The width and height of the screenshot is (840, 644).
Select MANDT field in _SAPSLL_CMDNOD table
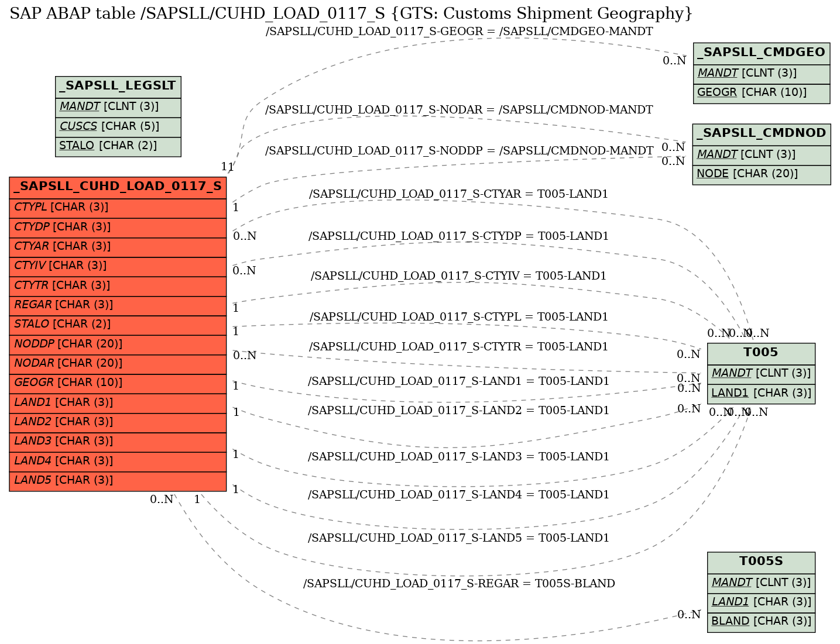(x=762, y=155)
